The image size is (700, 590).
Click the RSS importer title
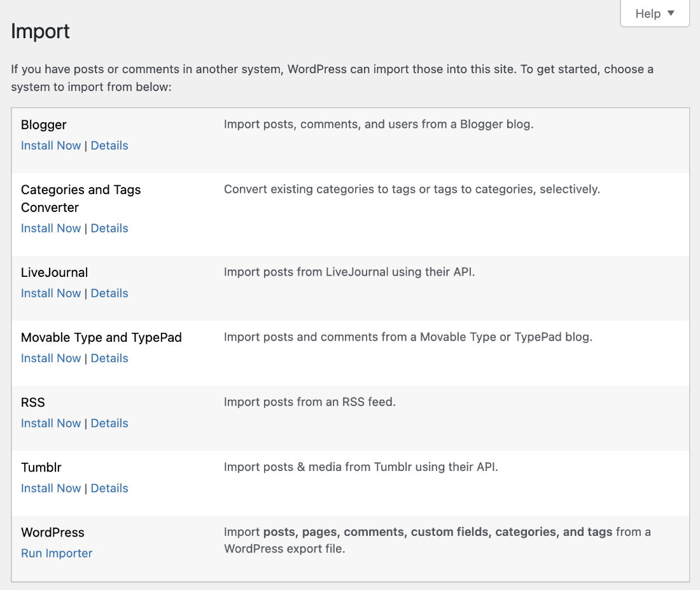tap(33, 402)
